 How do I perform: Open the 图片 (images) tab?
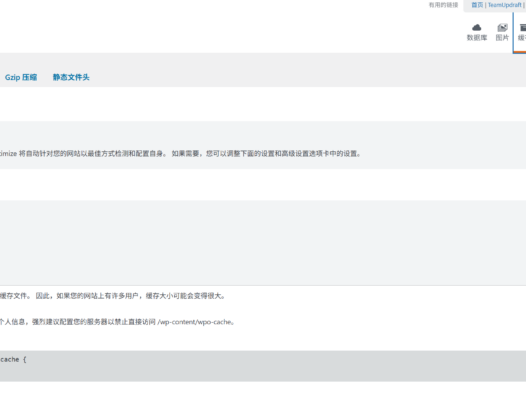[x=502, y=32]
